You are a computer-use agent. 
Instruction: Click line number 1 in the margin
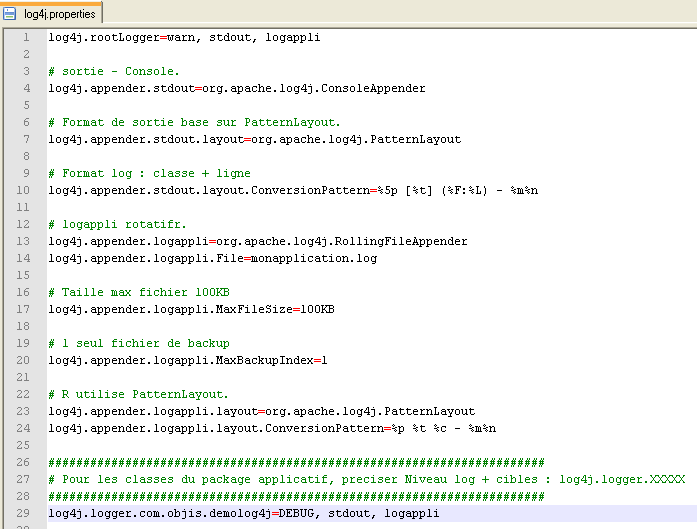(x=24, y=37)
